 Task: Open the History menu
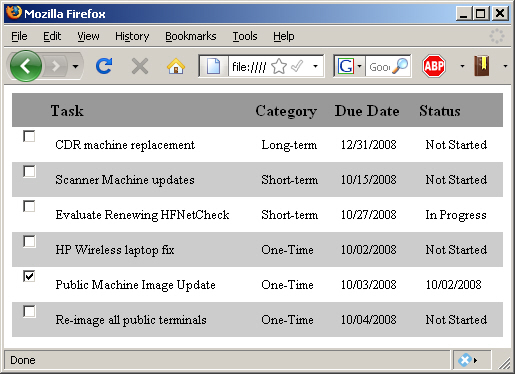pyautogui.click(x=132, y=36)
